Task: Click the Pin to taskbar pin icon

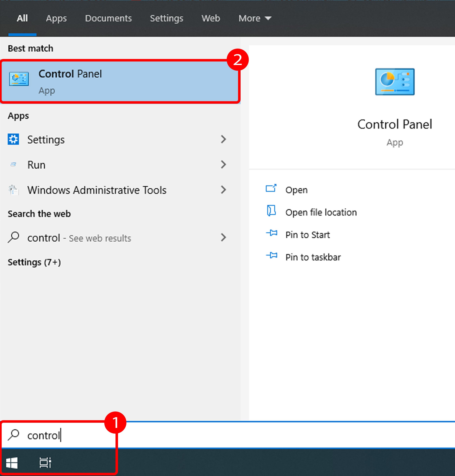Action: [x=271, y=256]
